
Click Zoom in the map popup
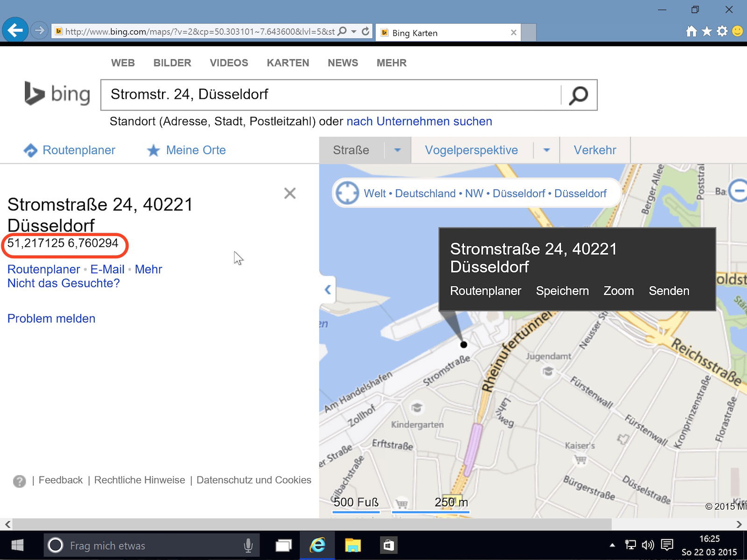(619, 291)
